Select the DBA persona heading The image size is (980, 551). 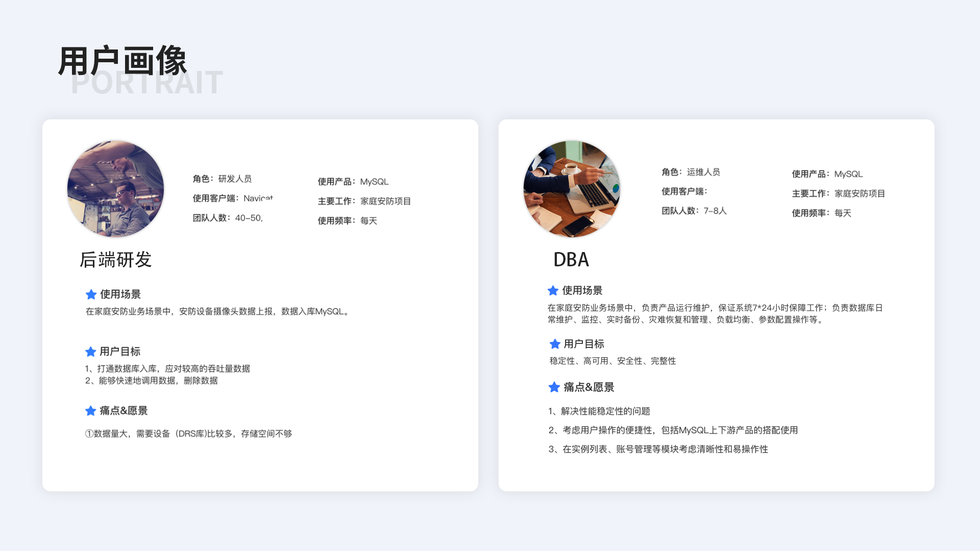571,260
